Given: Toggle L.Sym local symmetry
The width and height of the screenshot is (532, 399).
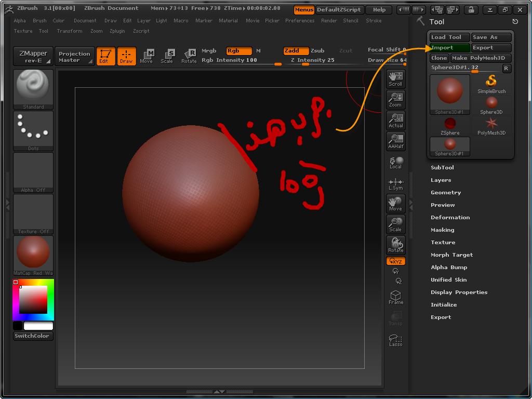Looking at the screenshot, I should 395,183.
